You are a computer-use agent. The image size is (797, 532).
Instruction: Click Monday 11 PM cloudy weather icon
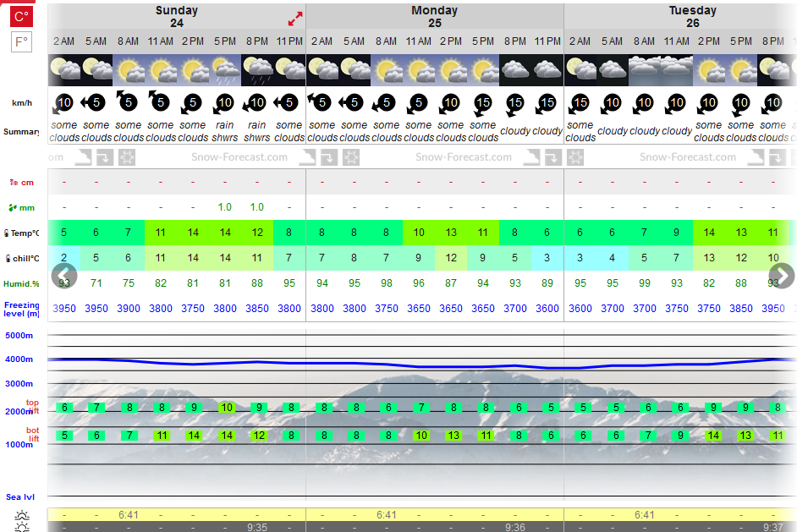coord(547,70)
